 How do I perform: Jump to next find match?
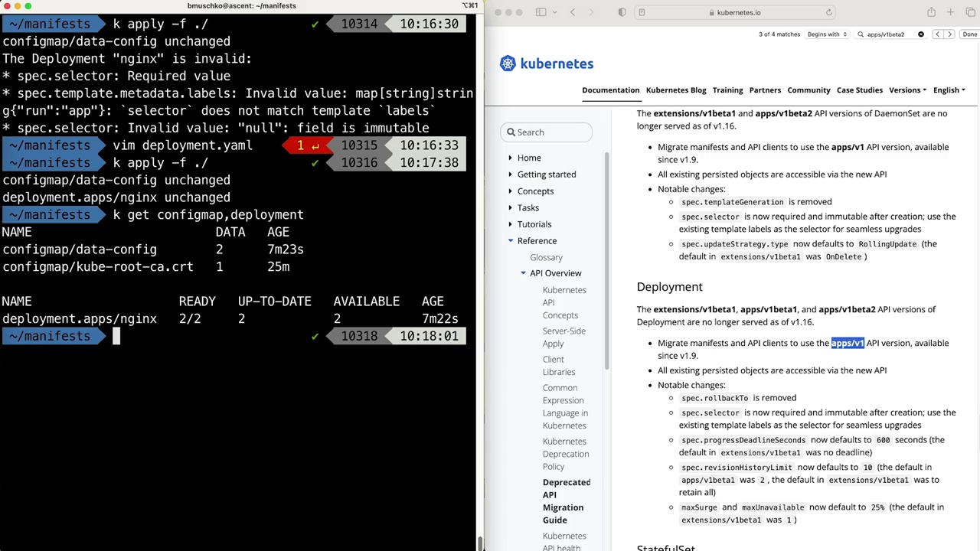[949, 34]
